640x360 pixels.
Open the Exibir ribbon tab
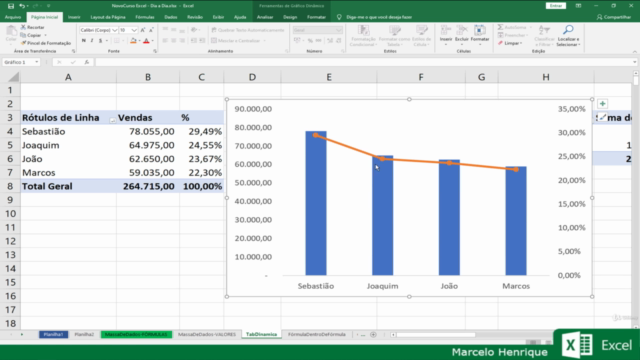click(x=218, y=17)
